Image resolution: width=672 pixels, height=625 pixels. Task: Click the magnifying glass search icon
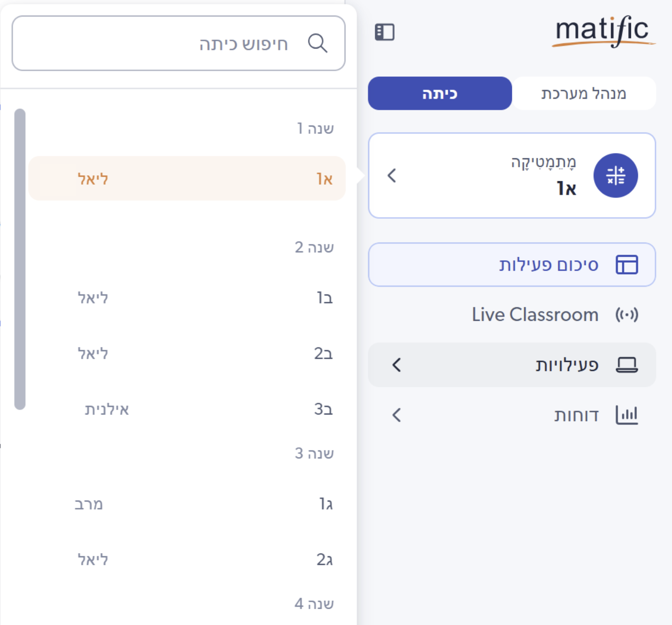pos(317,43)
